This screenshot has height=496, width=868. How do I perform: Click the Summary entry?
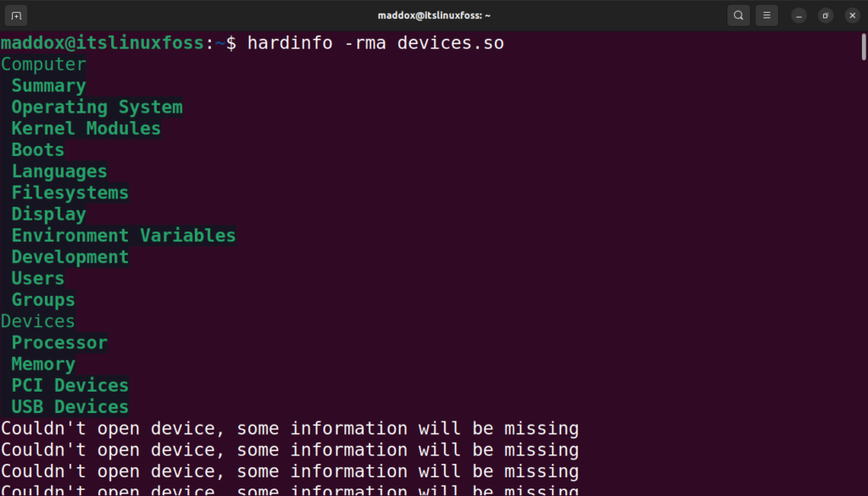48,85
